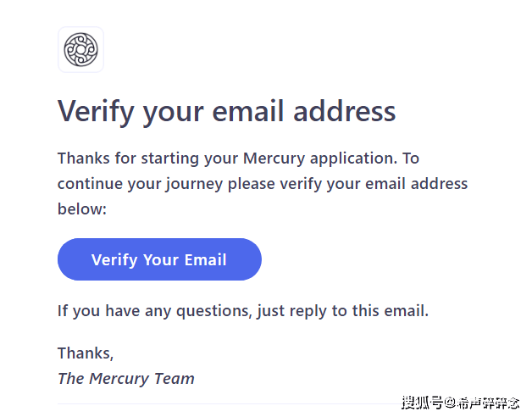Click the "希声碎碎念" account name watermark
This screenshot has height=417, width=532.
click(489, 402)
